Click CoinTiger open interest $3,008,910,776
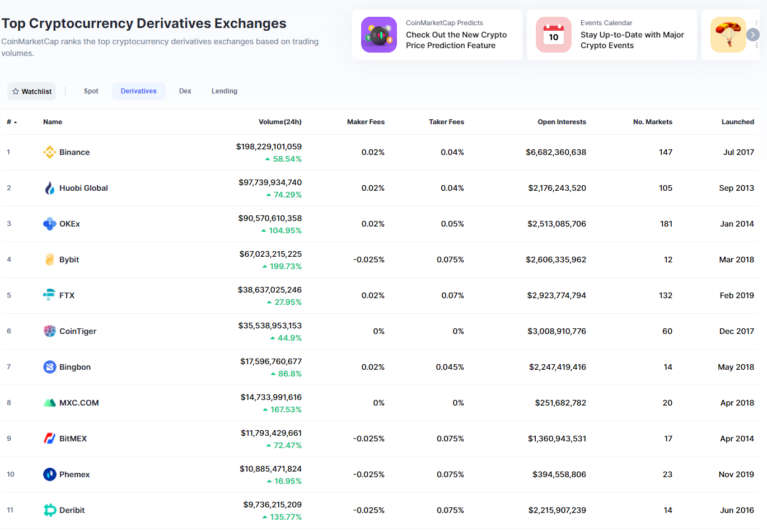 tap(556, 331)
